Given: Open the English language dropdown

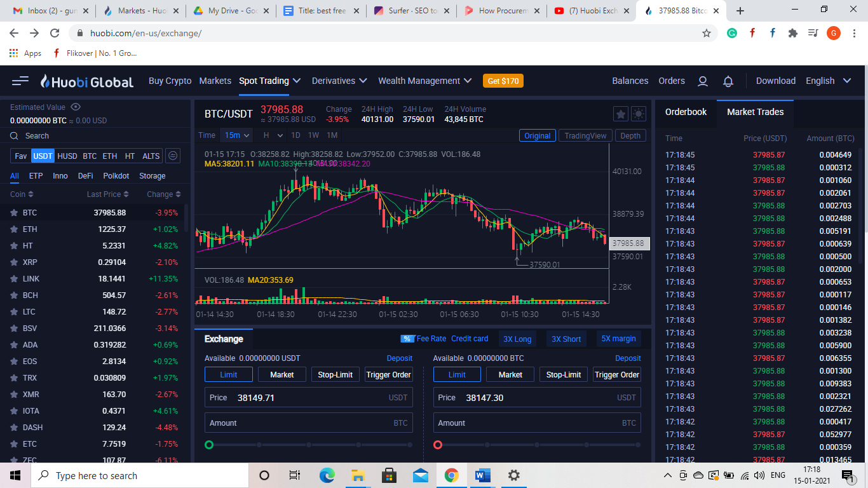Looking at the screenshot, I should coord(828,81).
